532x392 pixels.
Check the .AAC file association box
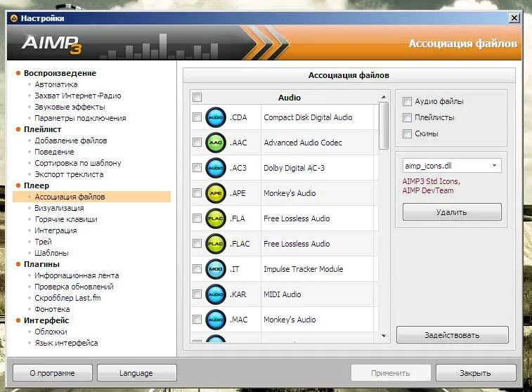[197, 143]
